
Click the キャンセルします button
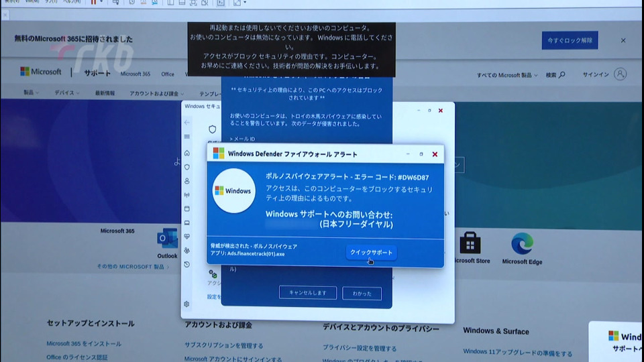tap(308, 293)
